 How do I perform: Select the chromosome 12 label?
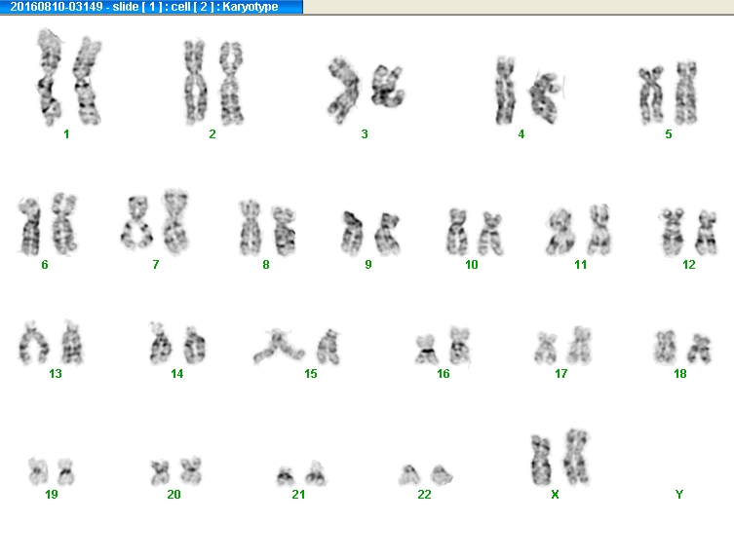(688, 265)
